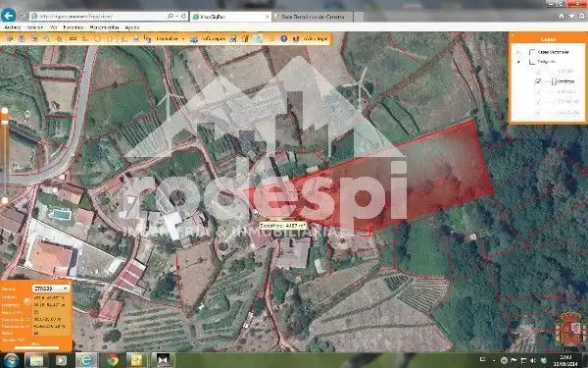588x368 pixels.
Task: Reload the page with the refresh icon
Action: [184, 16]
